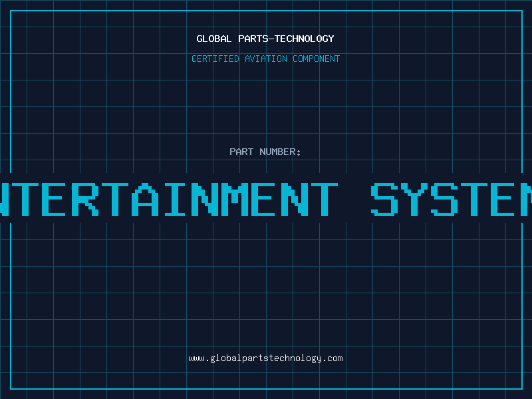532x399 pixels.
Task: Click the word GLOBAL in the header
Action: click(214, 39)
